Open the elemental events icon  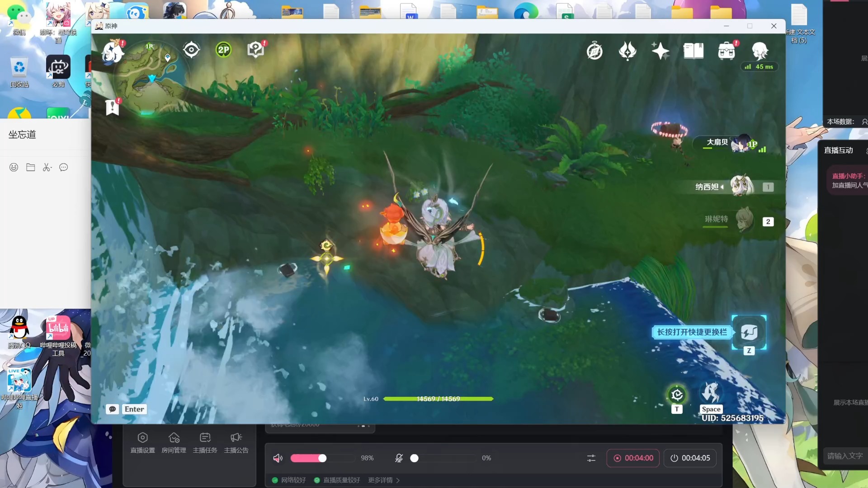pos(627,51)
